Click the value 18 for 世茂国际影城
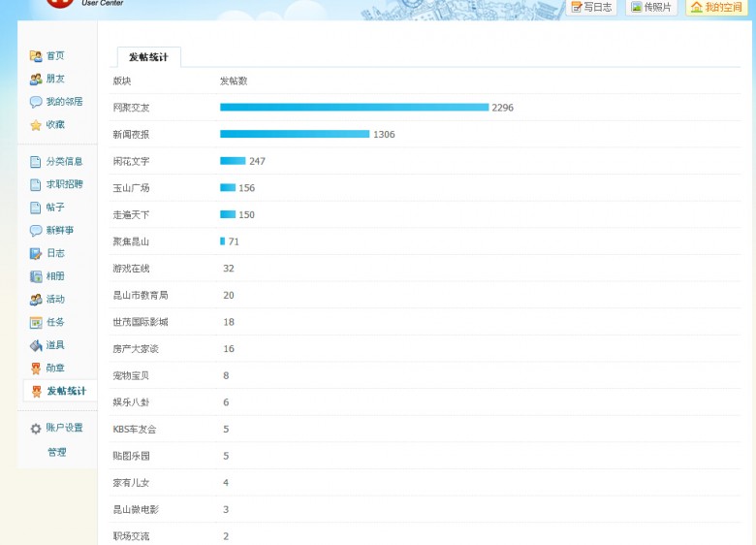756x545 pixels. pos(229,322)
